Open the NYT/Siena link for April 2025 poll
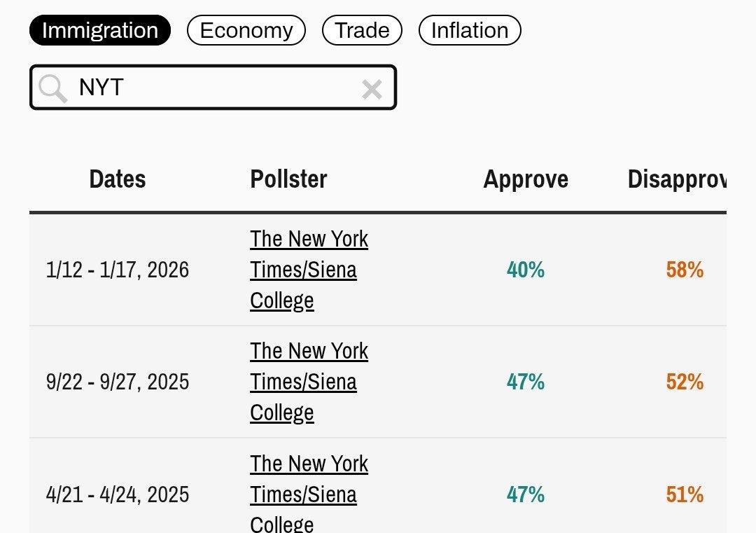The image size is (756, 533). [309, 494]
